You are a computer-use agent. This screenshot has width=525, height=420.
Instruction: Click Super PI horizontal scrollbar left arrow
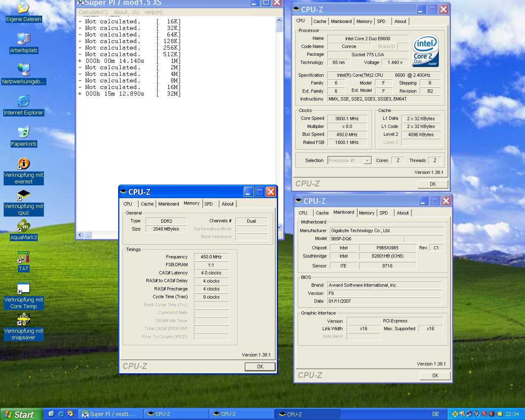[x=80, y=235]
